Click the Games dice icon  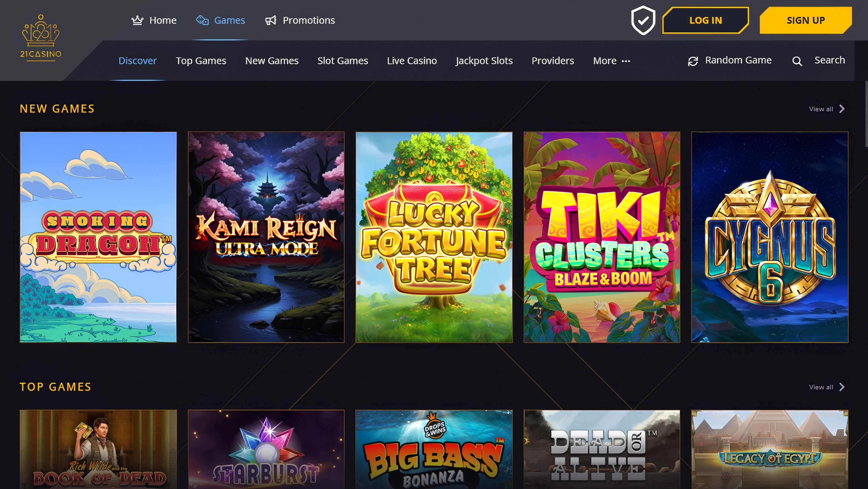pos(202,20)
